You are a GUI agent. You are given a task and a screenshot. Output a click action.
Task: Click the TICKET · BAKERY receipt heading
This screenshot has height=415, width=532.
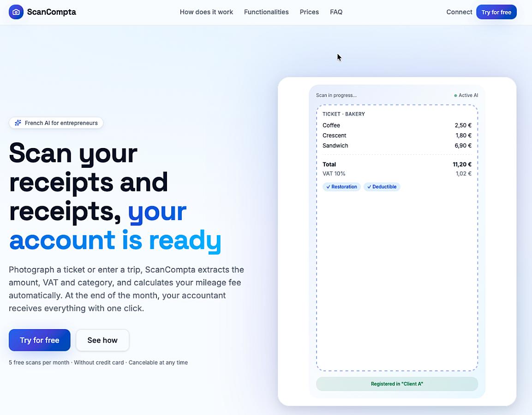click(x=344, y=114)
